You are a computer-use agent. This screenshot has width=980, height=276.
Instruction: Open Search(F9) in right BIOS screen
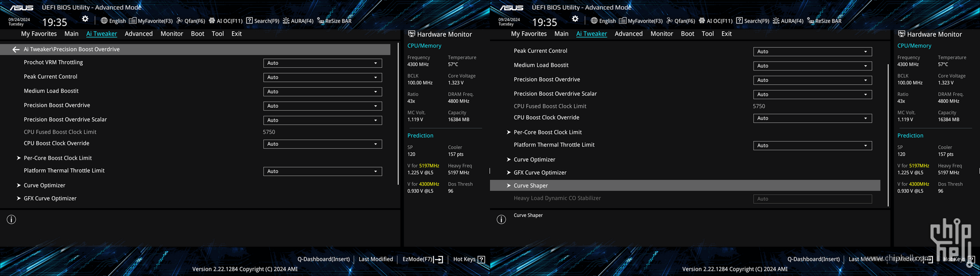[x=753, y=21]
